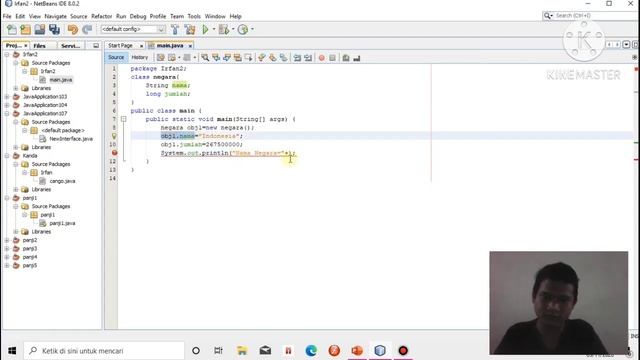Click the Task View taskbar icon
The height and width of the screenshot is (360, 640).
point(218,351)
